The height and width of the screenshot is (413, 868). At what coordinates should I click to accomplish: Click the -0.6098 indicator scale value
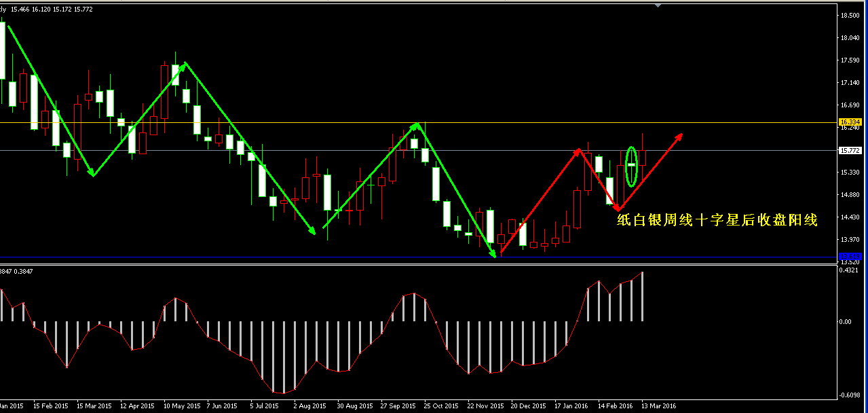point(850,395)
